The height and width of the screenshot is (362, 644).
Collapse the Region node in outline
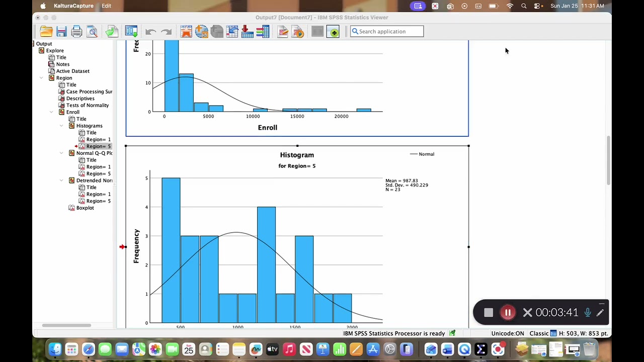pyautogui.click(x=41, y=78)
